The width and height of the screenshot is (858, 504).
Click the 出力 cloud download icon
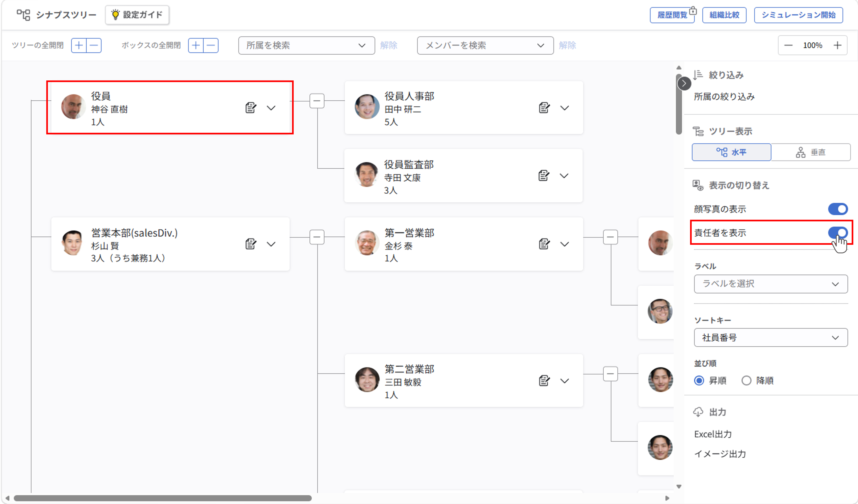click(698, 412)
